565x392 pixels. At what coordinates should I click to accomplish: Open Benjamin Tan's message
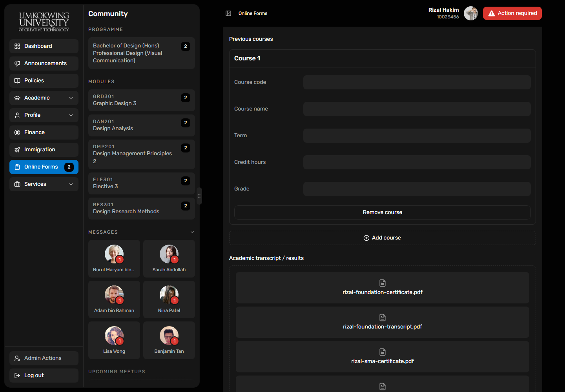point(169,340)
